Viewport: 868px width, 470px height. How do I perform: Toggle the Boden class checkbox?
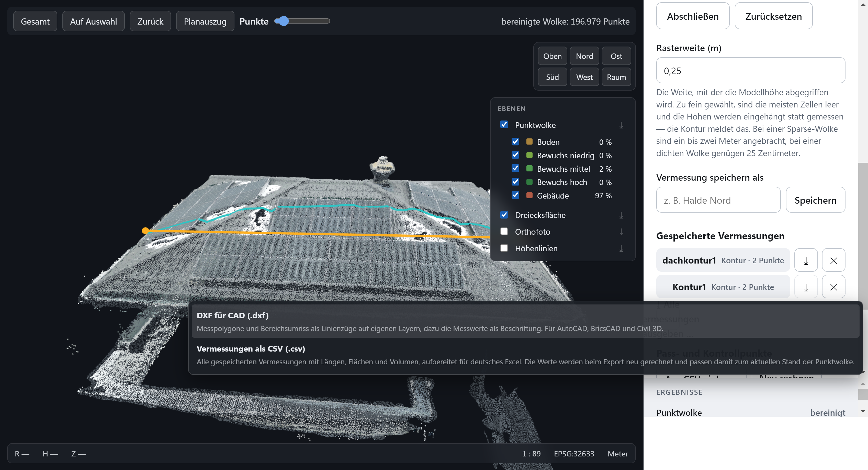click(515, 141)
